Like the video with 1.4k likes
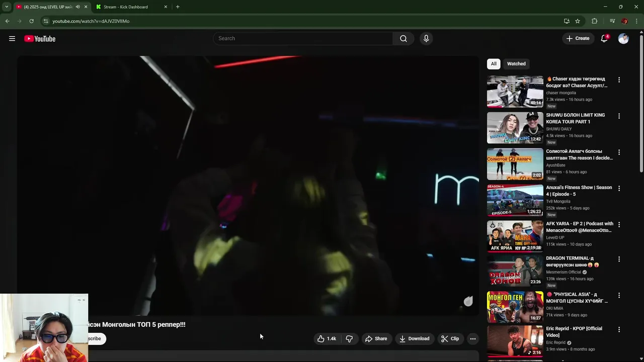Viewport: 644px width, 362px height. coord(327,339)
